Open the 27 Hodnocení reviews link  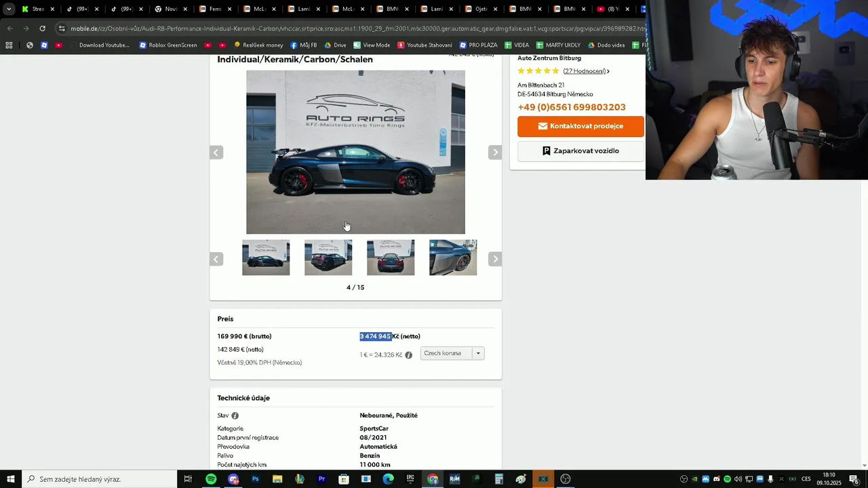tap(585, 71)
